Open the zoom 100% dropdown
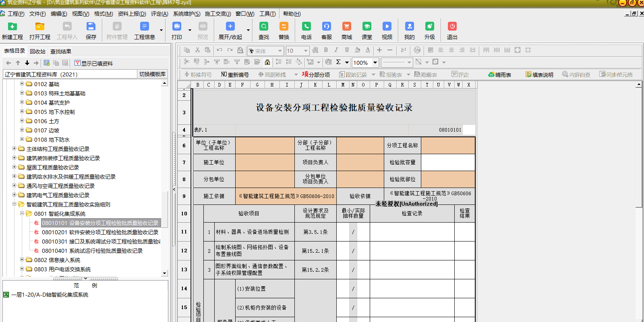The image size is (644, 322). click(x=375, y=62)
